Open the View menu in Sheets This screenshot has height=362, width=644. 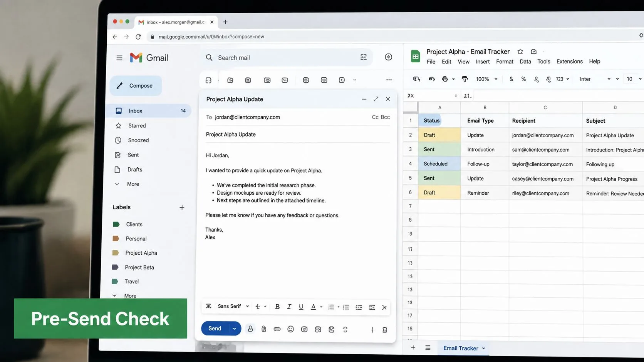pyautogui.click(x=463, y=62)
